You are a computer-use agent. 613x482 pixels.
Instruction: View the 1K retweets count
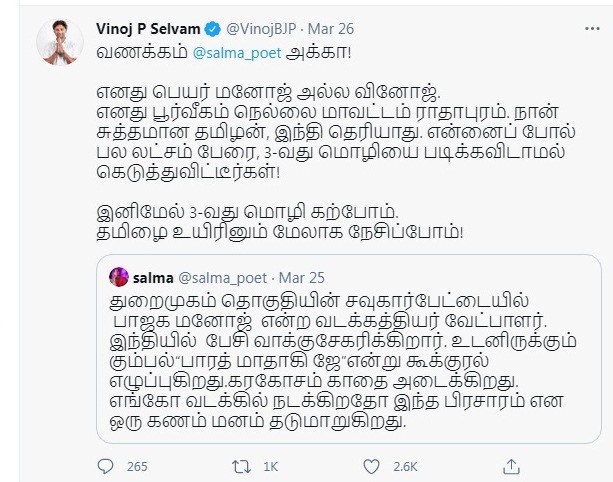270,467
